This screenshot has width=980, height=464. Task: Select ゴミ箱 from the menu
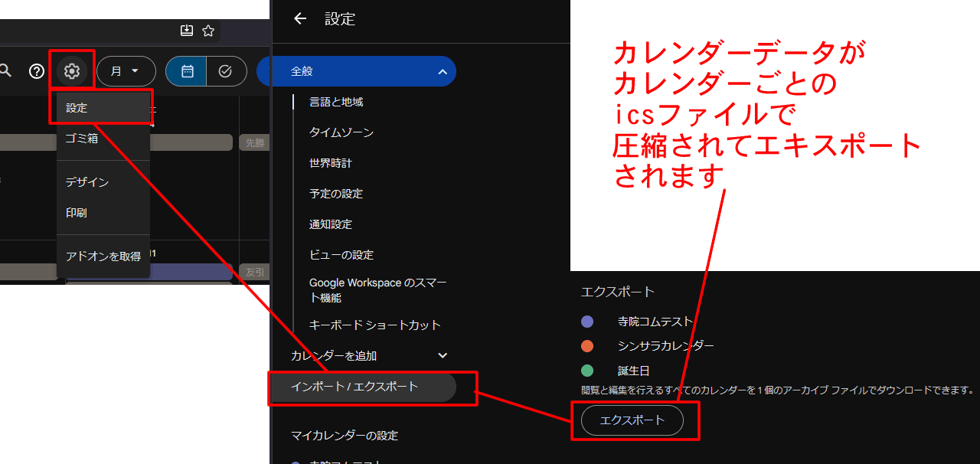(82, 139)
